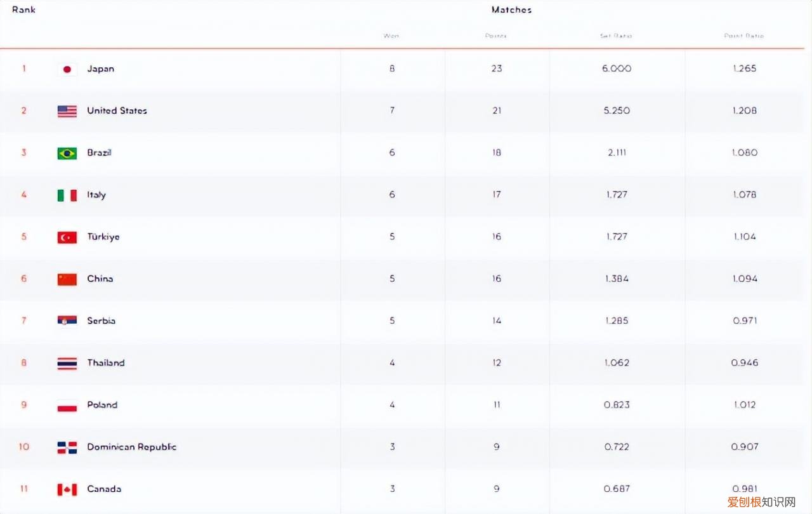Click the Canada flag icon

click(67, 489)
